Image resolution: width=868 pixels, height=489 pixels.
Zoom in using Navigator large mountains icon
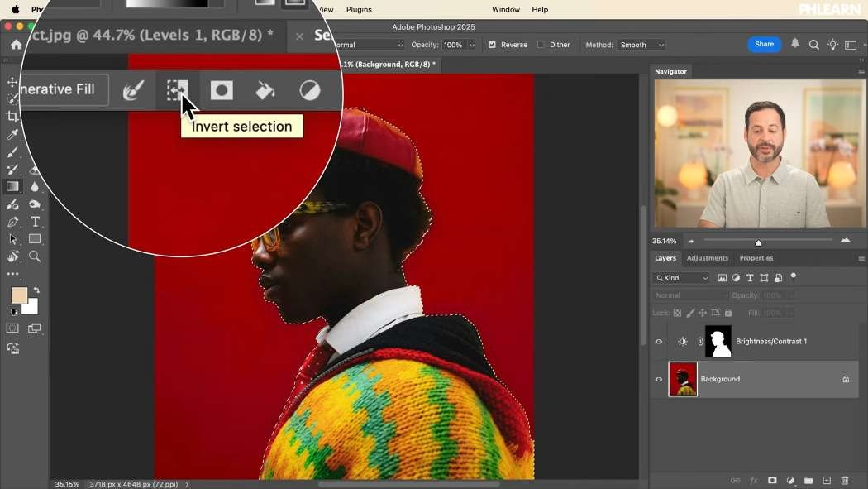tap(846, 240)
